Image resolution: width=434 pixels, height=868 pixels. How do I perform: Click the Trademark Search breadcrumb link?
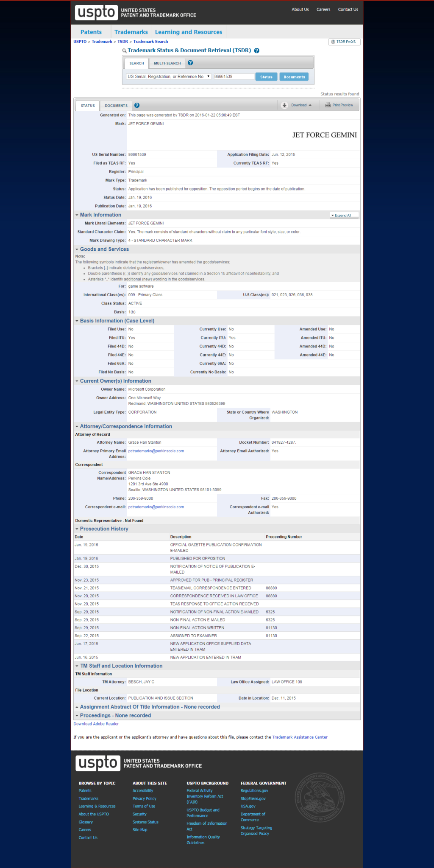(150, 42)
